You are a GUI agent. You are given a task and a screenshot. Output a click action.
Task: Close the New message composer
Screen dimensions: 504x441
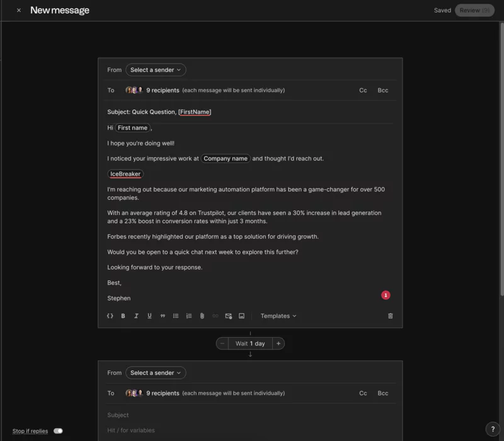19,10
